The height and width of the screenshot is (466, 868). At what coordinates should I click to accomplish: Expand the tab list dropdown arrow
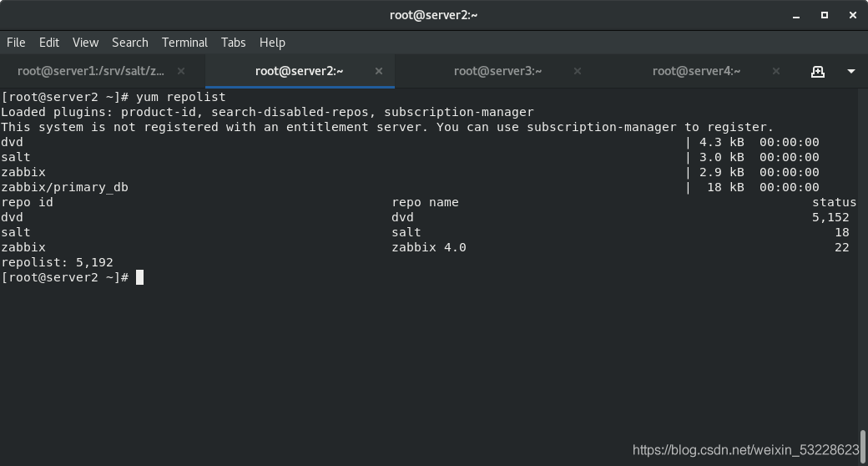click(851, 72)
